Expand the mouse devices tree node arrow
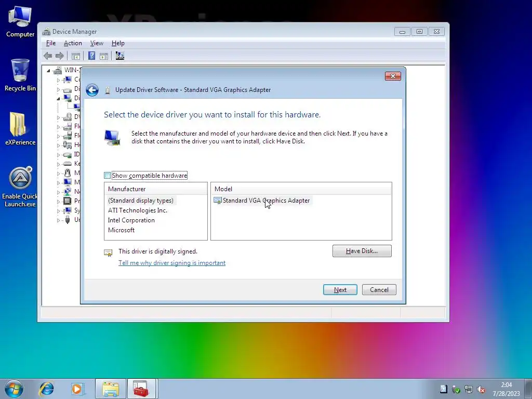 point(58,174)
